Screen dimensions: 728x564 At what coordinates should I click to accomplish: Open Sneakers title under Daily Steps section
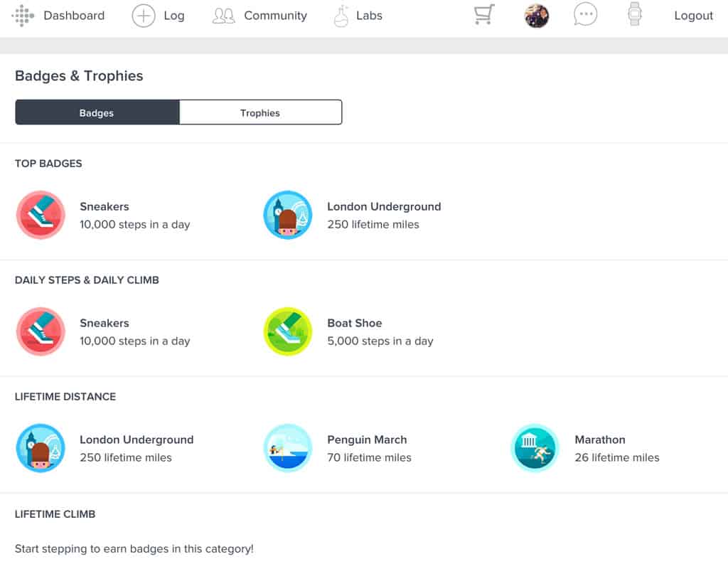[x=105, y=323]
